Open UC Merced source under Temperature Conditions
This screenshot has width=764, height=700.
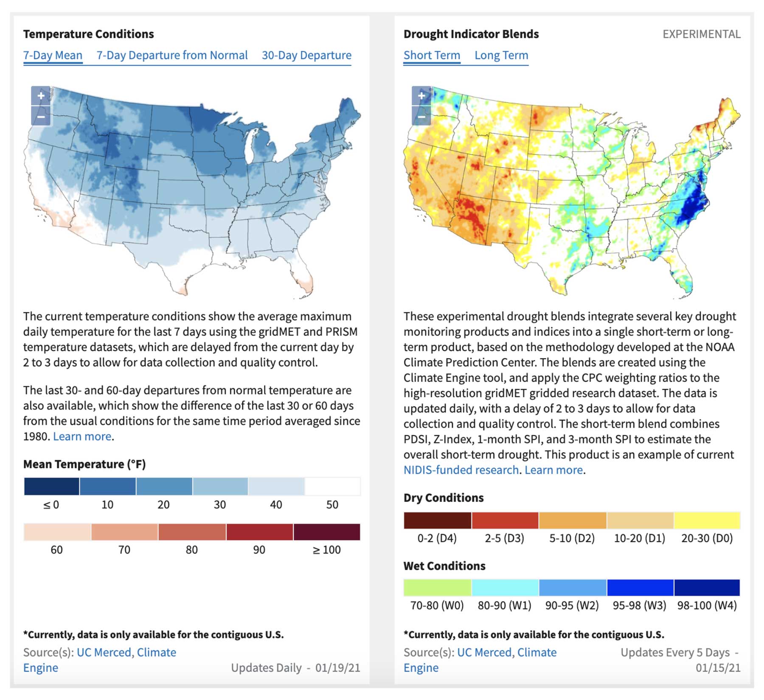104,652
